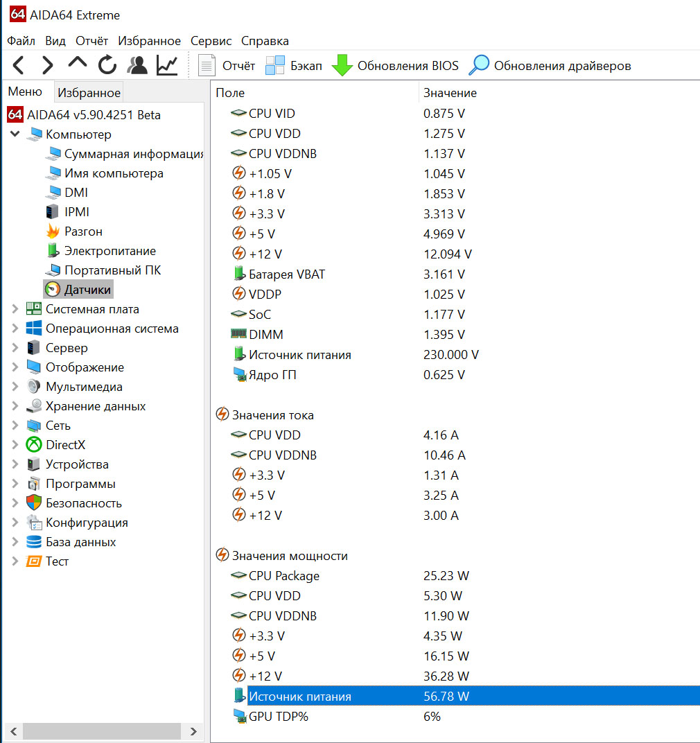Select the CPU VID row
Screen dimensions: 700x743
(x=455, y=114)
